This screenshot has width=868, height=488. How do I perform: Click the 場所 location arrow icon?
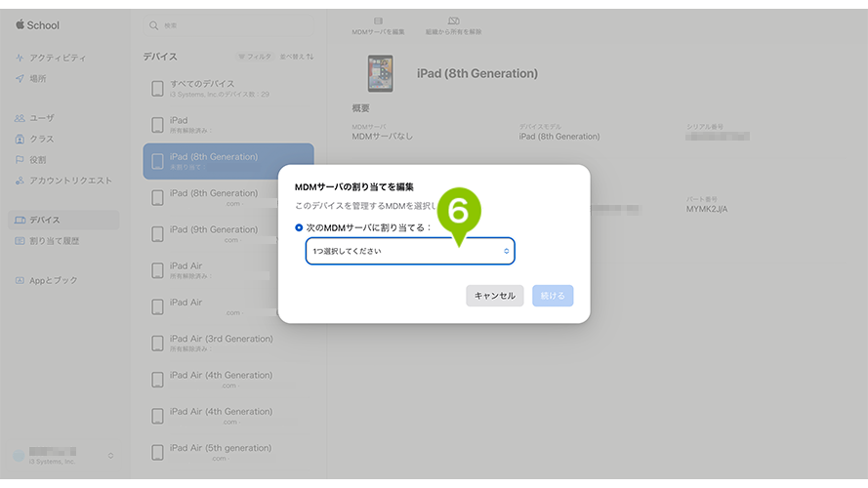click(20, 78)
